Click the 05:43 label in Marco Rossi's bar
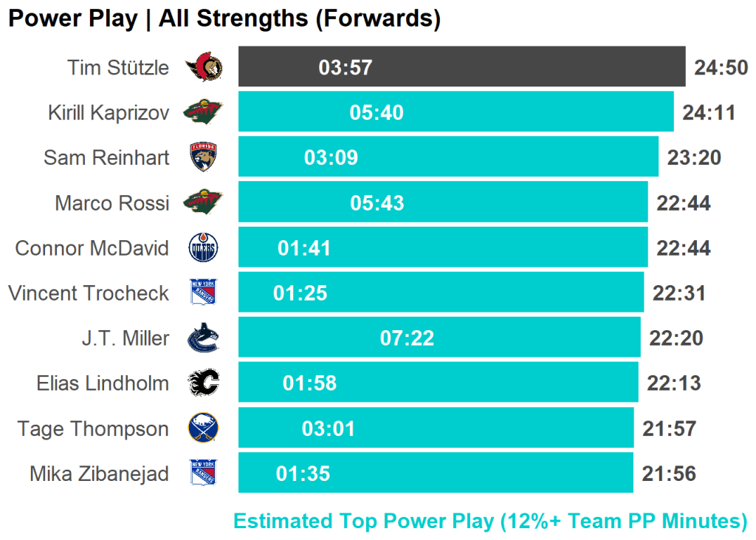This screenshot has height=540, width=756. point(377,203)
